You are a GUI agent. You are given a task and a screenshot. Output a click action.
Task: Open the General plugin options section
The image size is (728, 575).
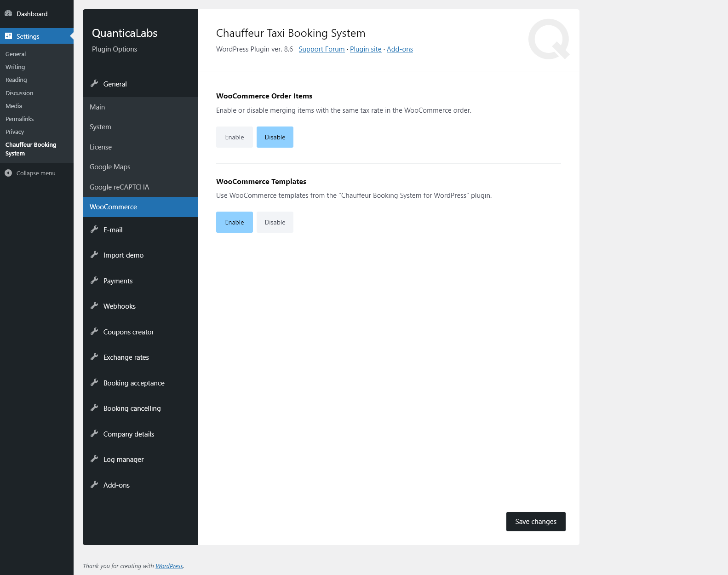[140, 84]
